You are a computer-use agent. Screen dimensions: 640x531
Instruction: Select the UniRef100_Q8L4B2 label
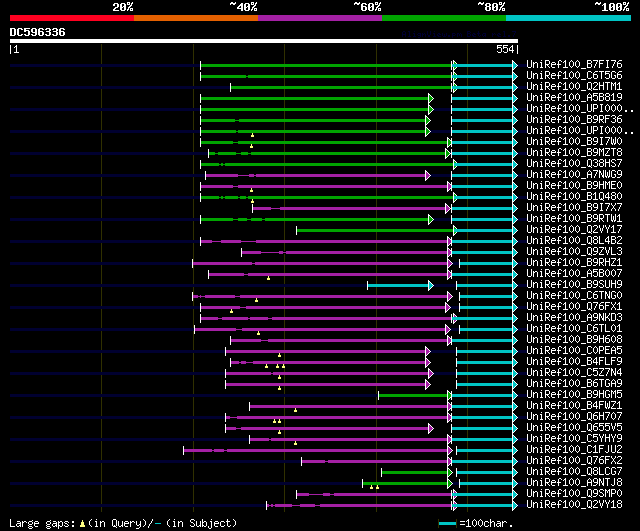(574, 241)
